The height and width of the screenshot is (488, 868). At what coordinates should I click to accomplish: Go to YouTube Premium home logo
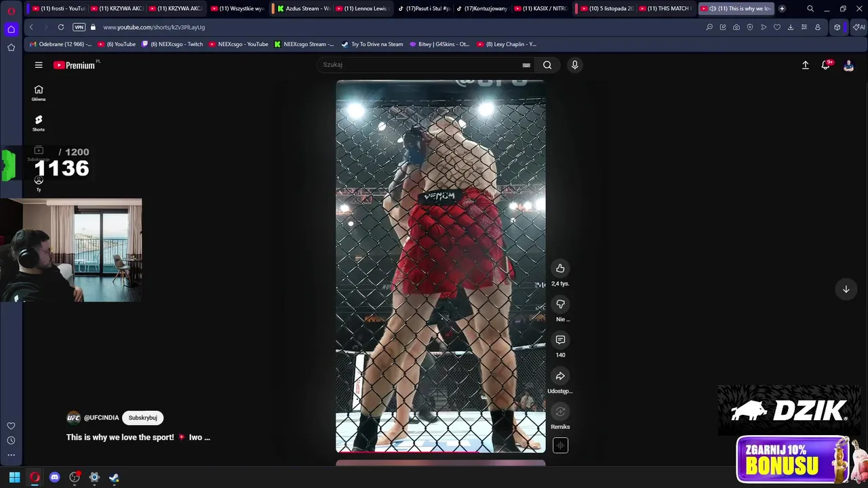point(75,65)
